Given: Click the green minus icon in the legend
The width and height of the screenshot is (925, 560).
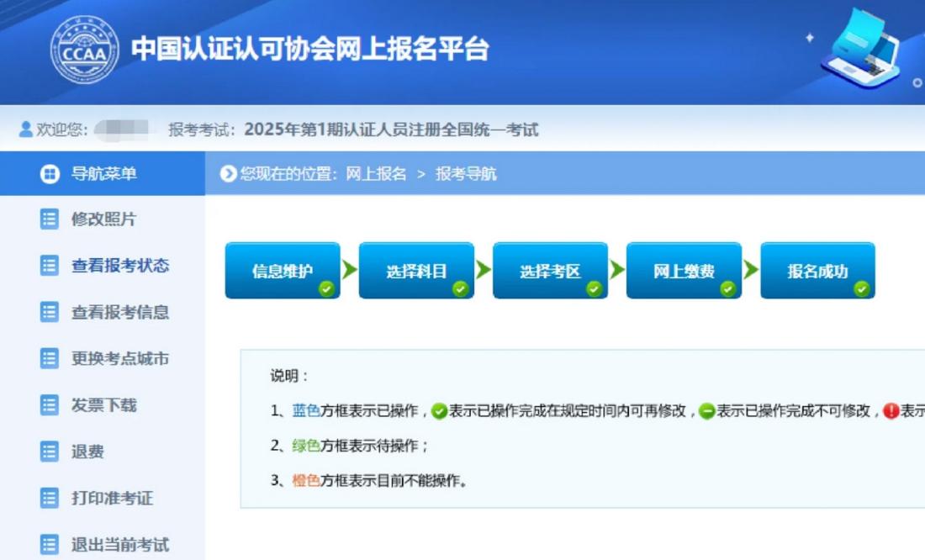Looking at the screenshot, I should pos(706,411).
